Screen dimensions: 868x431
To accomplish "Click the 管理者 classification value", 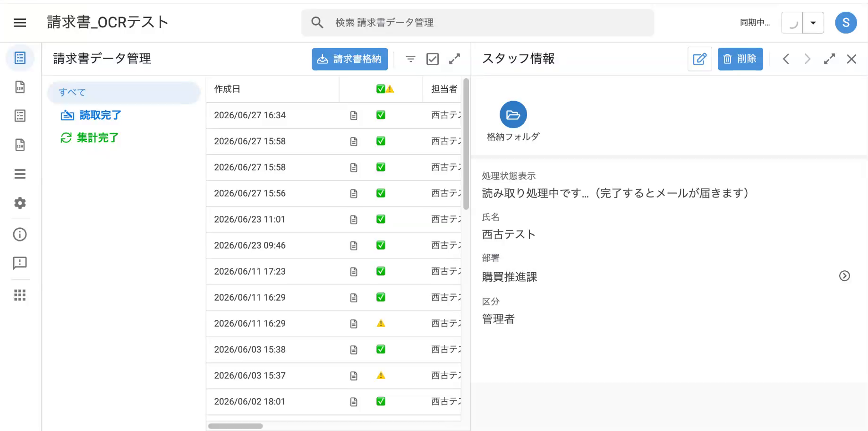I will (498, 319).
